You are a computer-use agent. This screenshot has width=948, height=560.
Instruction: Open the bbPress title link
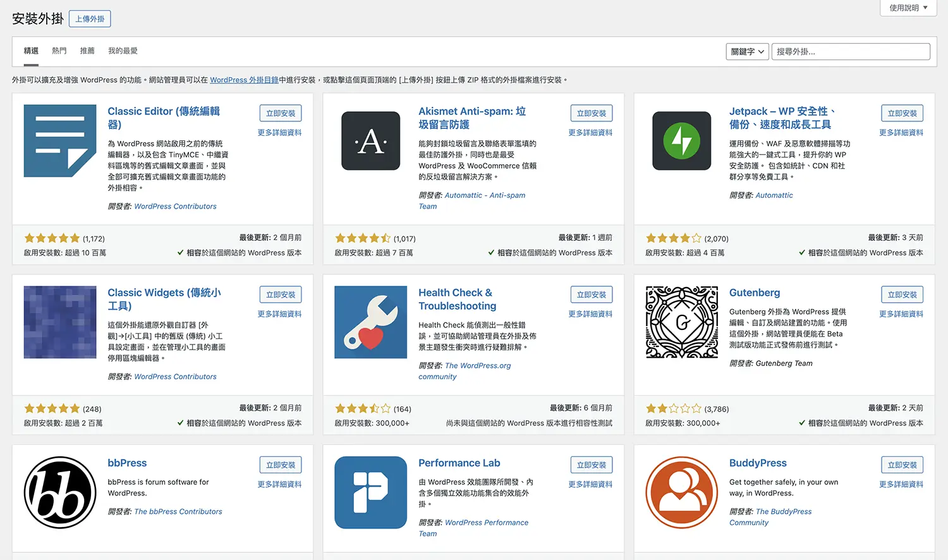(127, 463)
